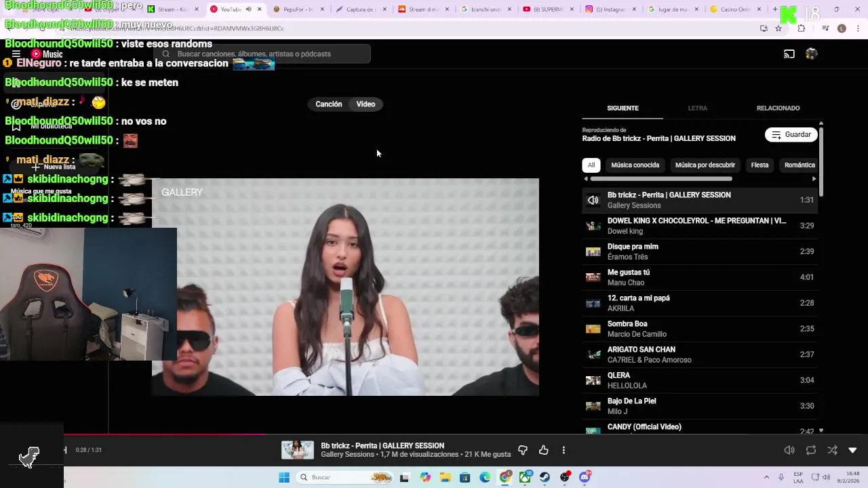Viewport: 868px width, 488px height.
Task: Open the RELACIONADO tab
Action: coord(778,108)
